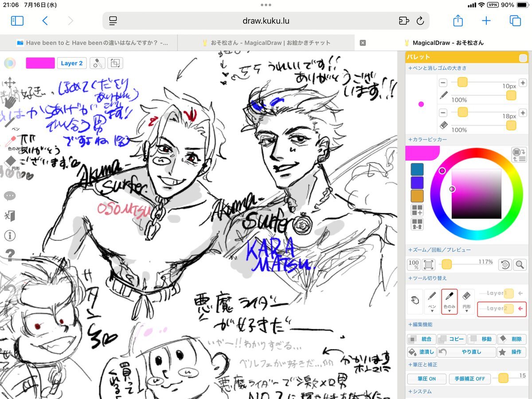Click the reset rotation icon

[x=505, y=265]
